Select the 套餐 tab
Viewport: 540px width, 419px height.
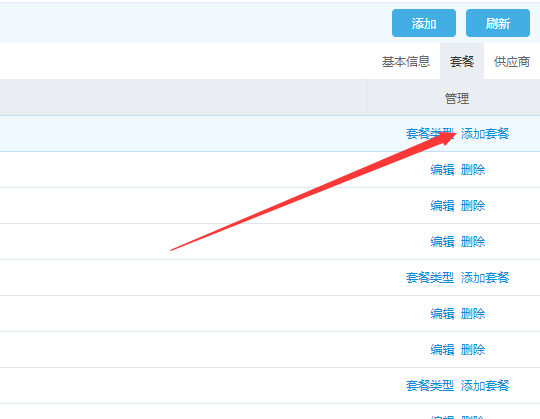[462, 62]
